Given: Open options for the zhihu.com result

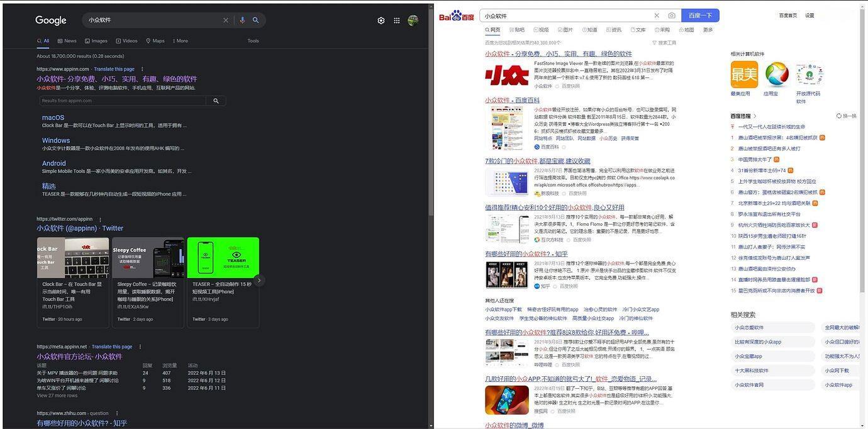Looking at the screenshot, I should (117, 413).
